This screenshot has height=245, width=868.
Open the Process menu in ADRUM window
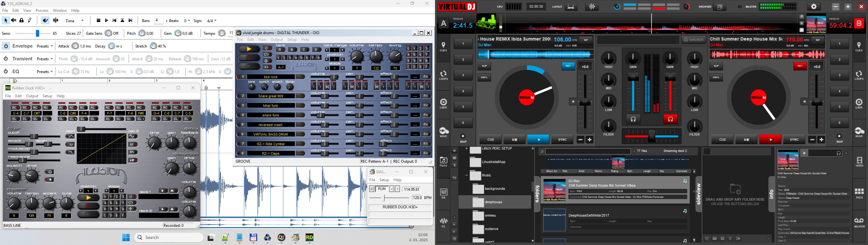(42, 11)
